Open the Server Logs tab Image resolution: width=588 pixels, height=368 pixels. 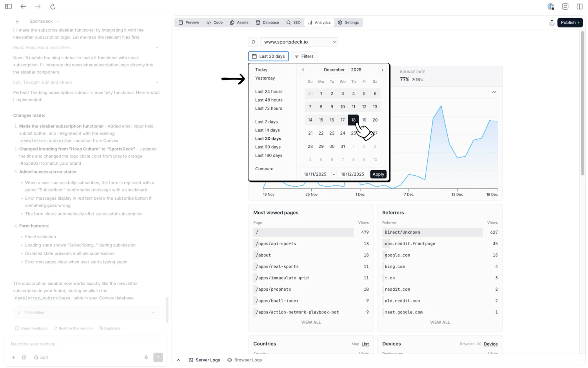click(x=204, y=360)
